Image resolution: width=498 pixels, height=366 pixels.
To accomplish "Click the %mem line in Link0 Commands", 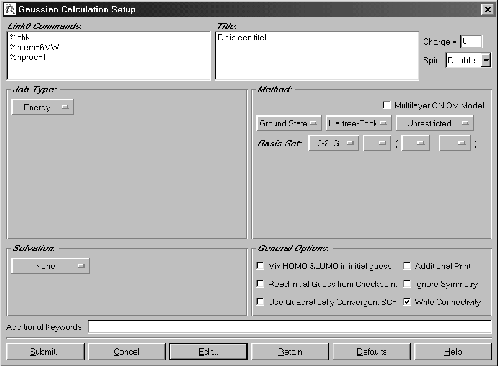I will click(35, 47).
